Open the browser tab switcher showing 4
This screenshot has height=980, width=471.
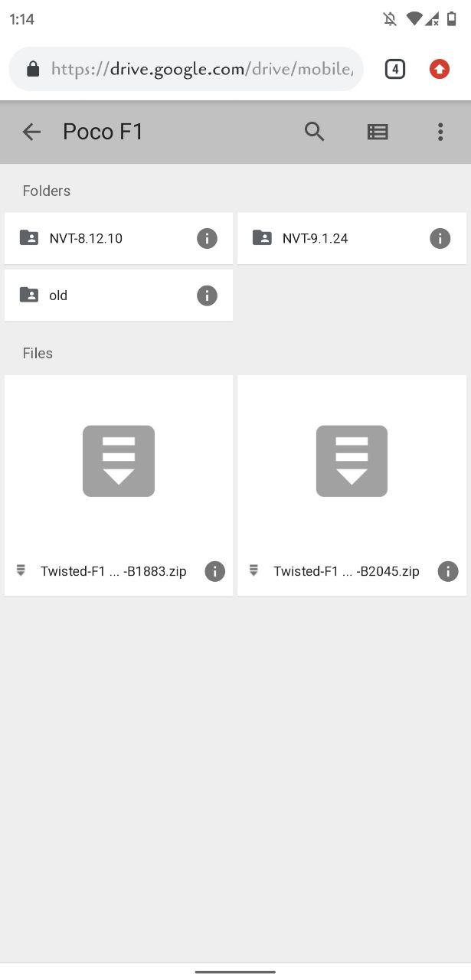[x=394, y=70]
